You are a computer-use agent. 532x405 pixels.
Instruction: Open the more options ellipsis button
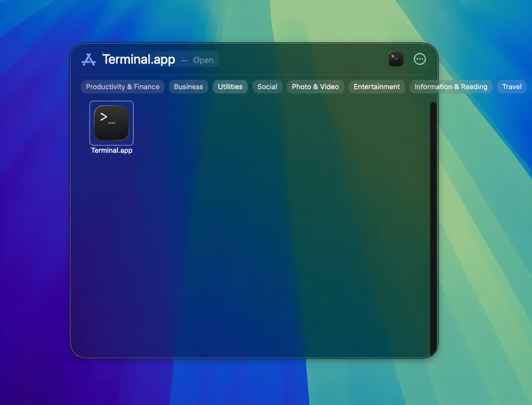pyautogui.click(x=419, y=59)
